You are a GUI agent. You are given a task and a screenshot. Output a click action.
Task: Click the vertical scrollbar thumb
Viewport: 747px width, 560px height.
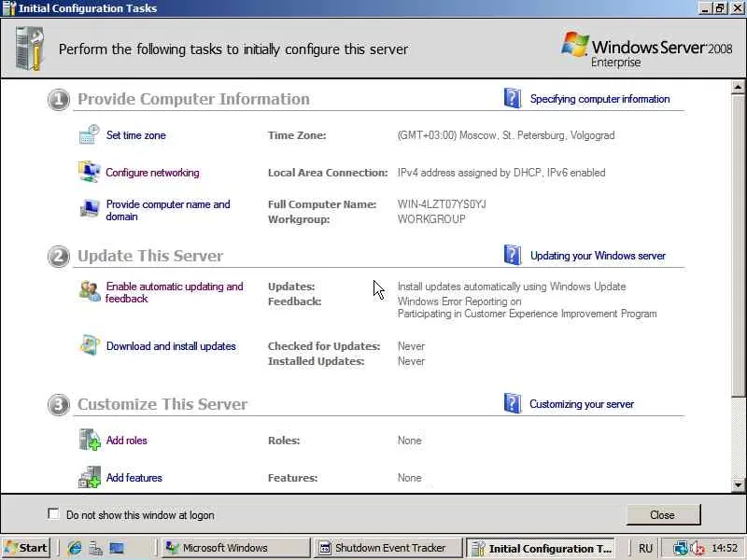pos(738,245)
